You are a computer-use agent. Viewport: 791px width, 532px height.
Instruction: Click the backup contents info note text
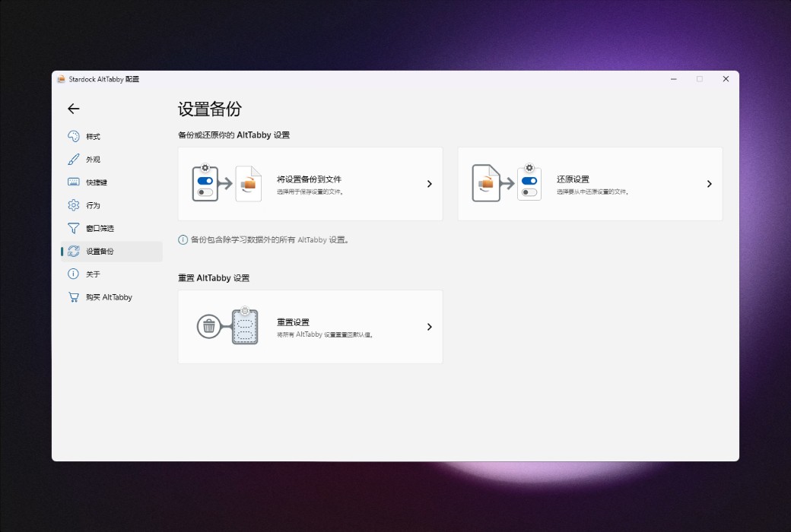tap(270, 240)
